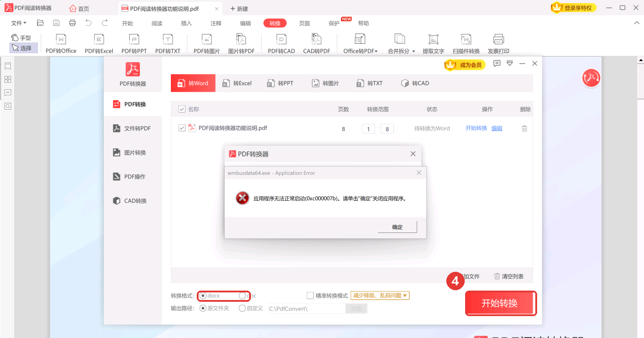Screen dimensions: 644x338
Task: Launch the 图片转PDF tool
Action: tap(241, 44)
